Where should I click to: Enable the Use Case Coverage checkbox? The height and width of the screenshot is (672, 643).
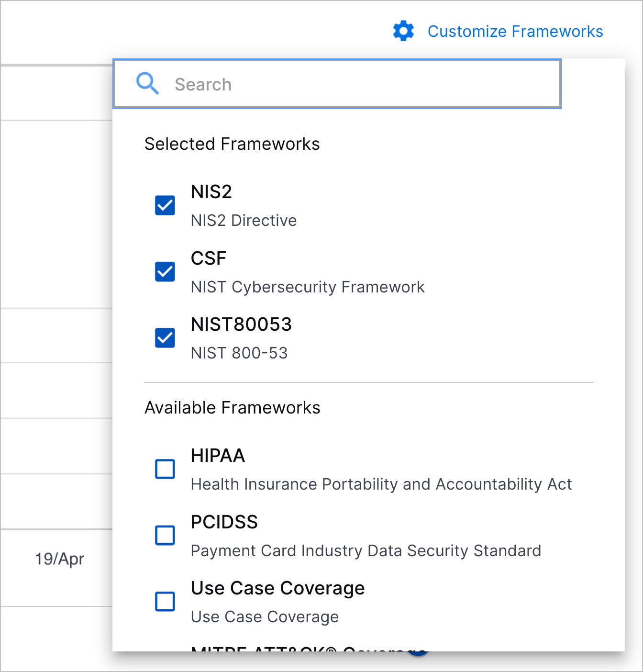click(165, 602)
